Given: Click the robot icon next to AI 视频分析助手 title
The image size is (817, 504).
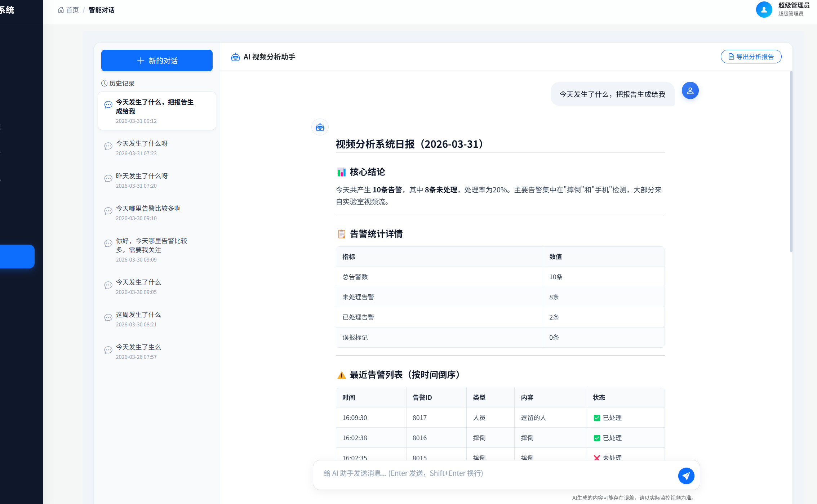Looking at the screenshot, I should pyautogui.click(x=235, y=57).
